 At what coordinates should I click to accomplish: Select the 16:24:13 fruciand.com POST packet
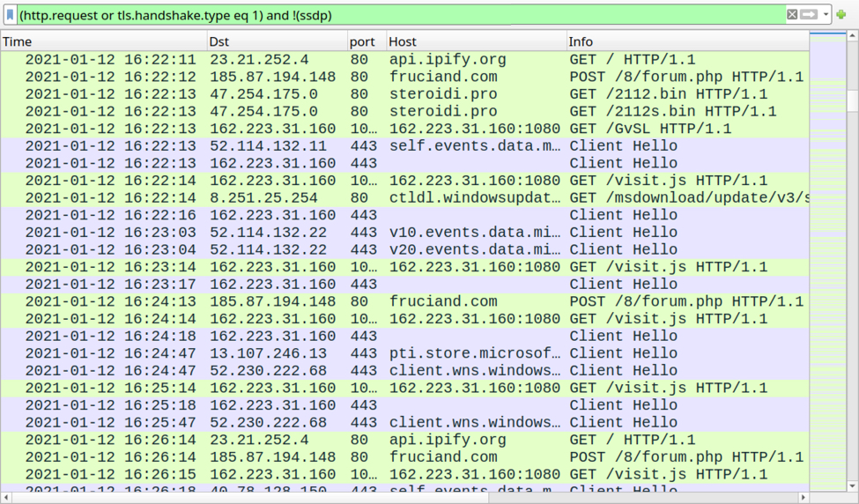coord(405,301)
